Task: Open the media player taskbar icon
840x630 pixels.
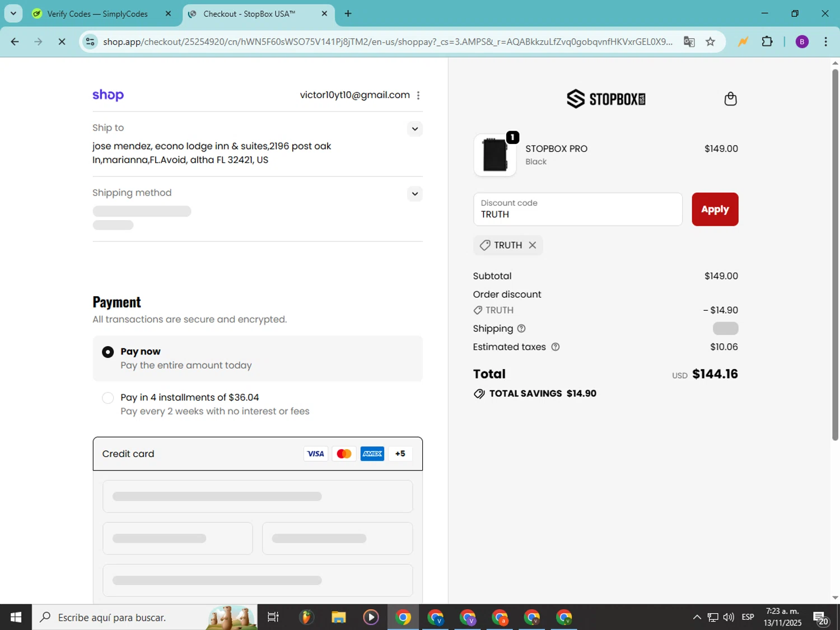Action: (x=371, y=617)
